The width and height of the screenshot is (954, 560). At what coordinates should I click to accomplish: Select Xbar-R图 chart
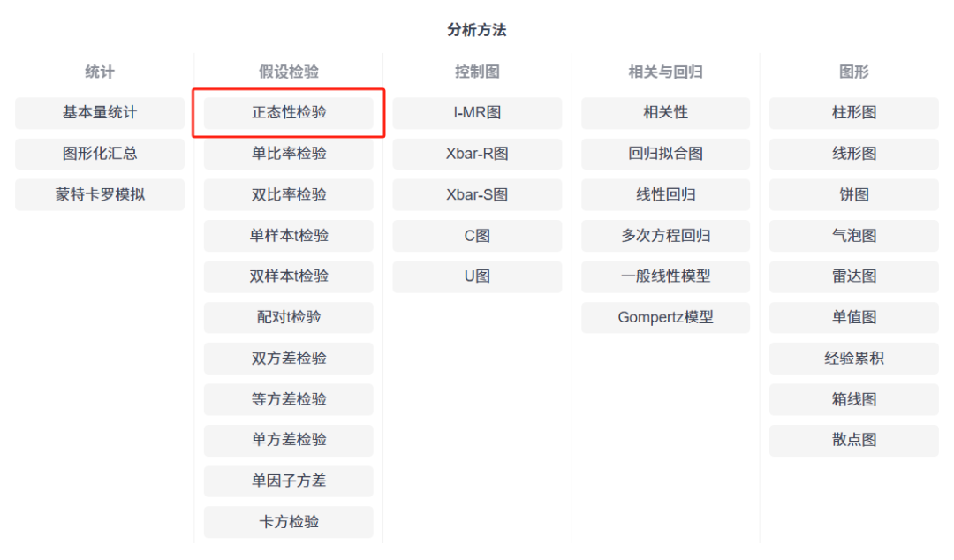477,154
